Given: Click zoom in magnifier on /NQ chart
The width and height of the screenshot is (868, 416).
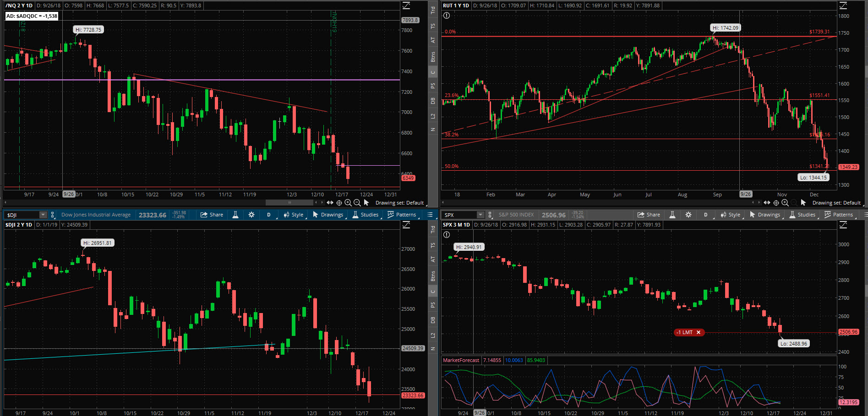Looking at the screenshot, I should tap(348, 203).
